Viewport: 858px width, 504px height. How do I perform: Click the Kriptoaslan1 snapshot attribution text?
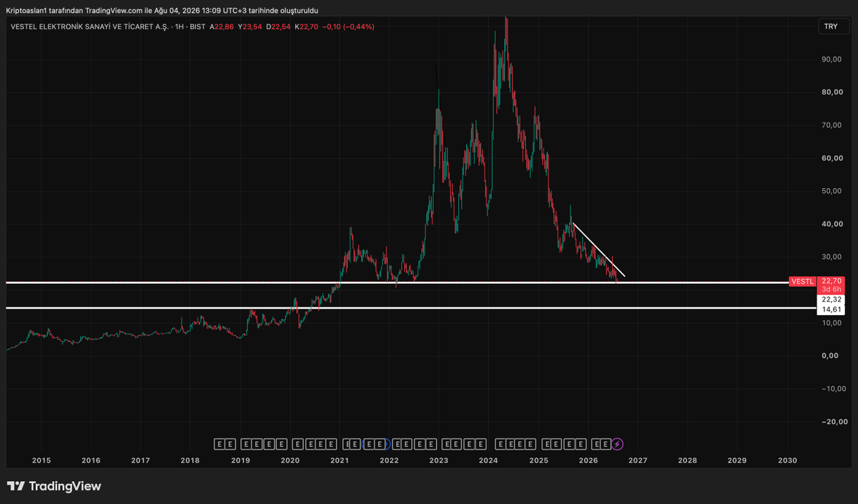coord(162,10)
